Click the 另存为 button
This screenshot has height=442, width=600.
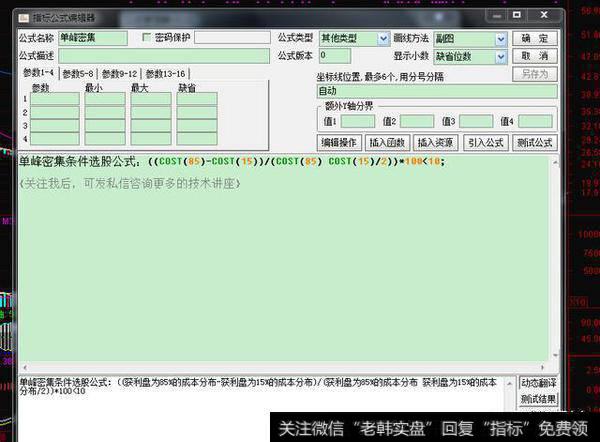(x=535, y=73)
